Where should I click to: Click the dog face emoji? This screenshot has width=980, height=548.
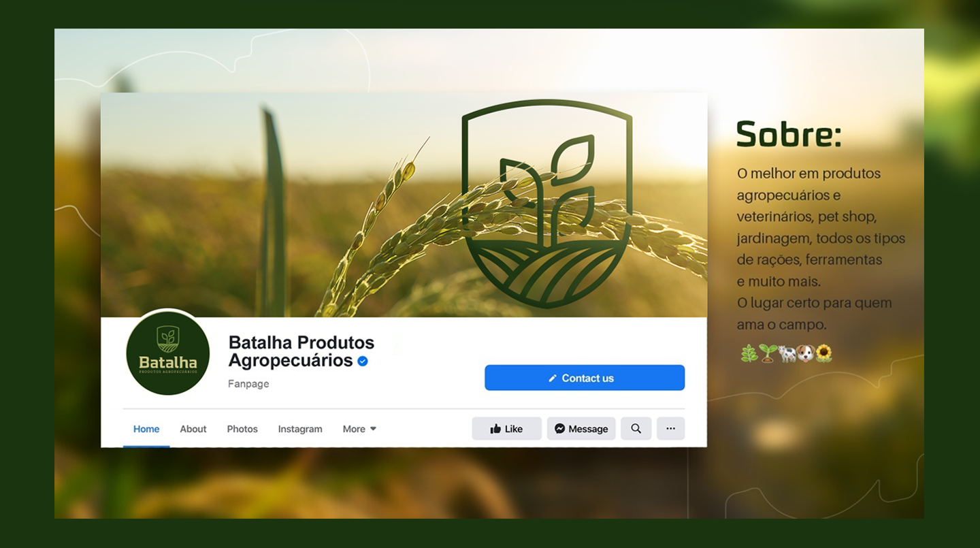pyautogui.click(x=805, y=353)
